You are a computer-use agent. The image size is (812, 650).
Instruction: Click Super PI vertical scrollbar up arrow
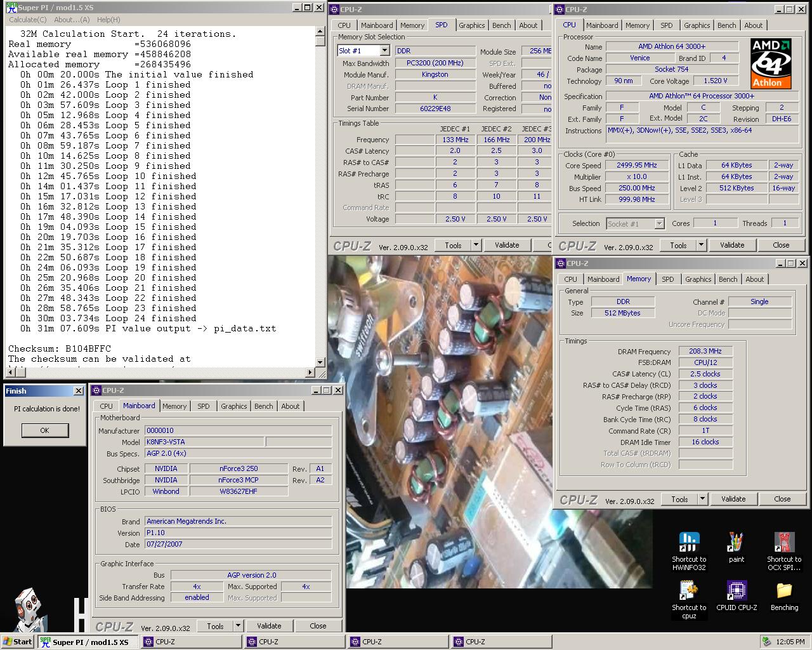[320, 31]
